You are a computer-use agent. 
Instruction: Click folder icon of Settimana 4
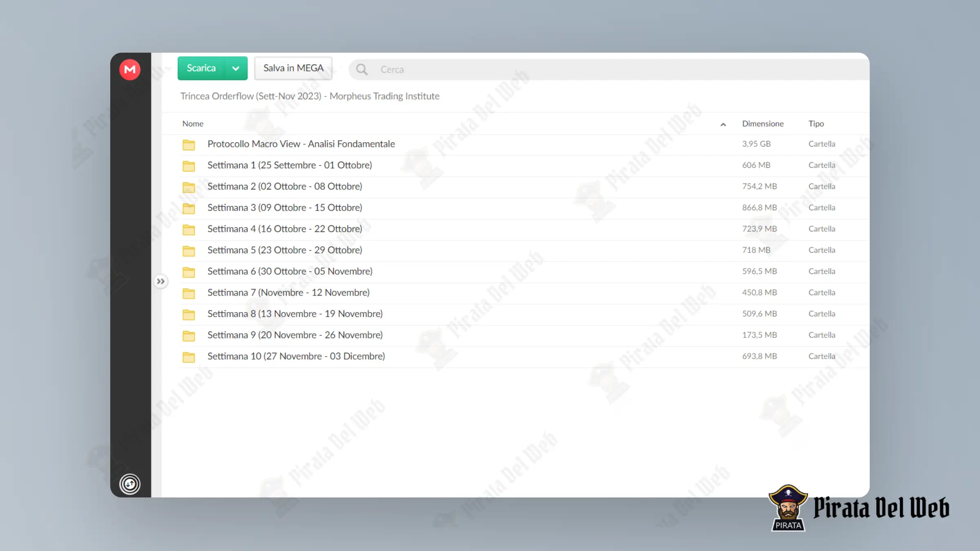(189, 229)
